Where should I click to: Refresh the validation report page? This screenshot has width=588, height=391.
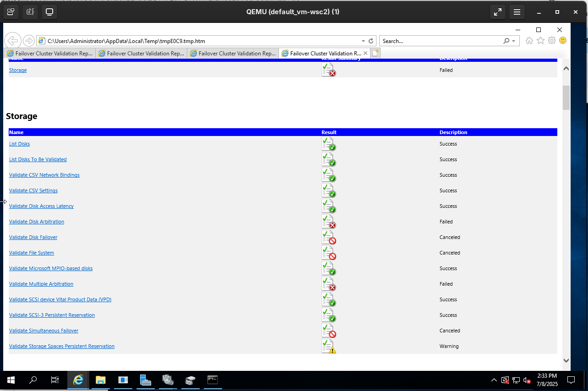tap(371, 41)
